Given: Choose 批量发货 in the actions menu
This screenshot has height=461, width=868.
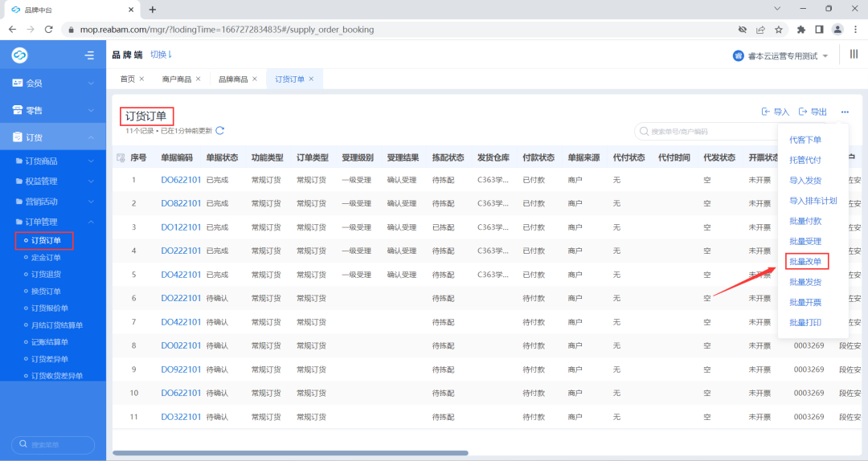Looking at the screenshot, I should [x=805, y=282].
